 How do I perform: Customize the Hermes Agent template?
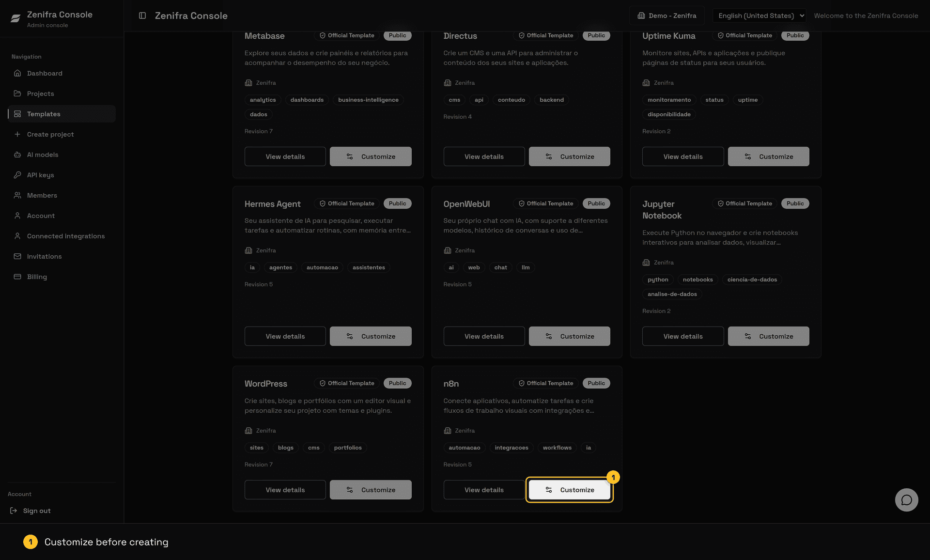click(371, 336)
